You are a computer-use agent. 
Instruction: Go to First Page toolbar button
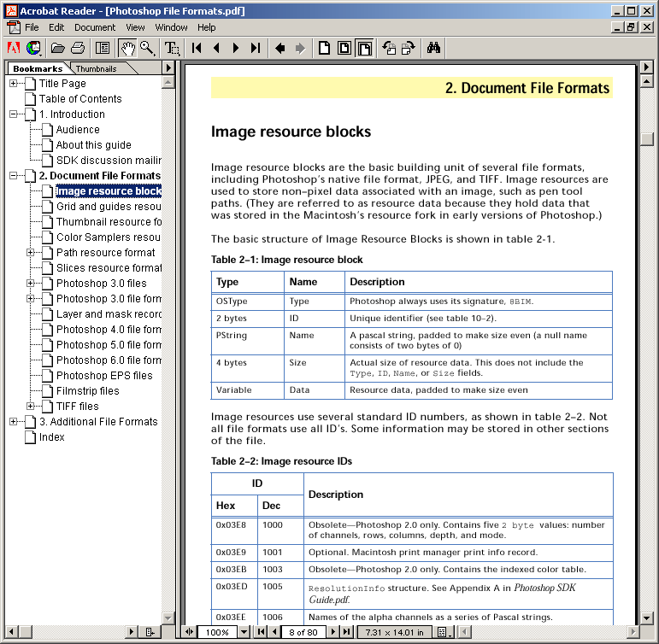click(197, 49)
